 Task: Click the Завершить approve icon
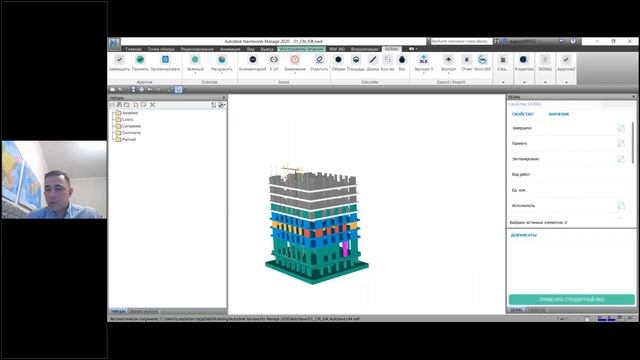click(x=119, y=60)
